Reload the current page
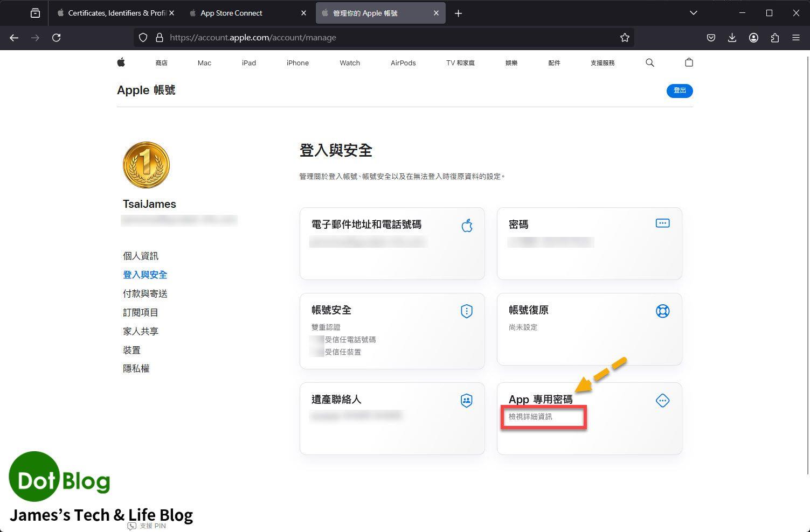The height and width of the screenshot is (532, 810). pyautogui.click(x=56, y=38)
